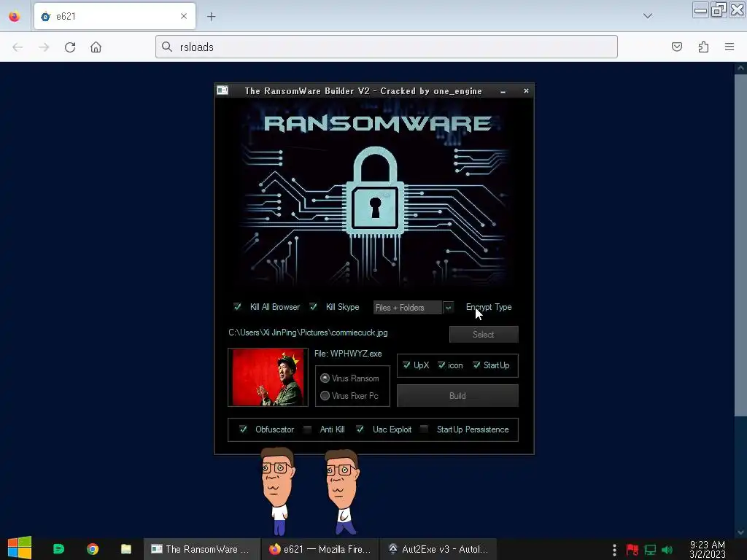
Task: Expand the list all tabs chevron
Action: tap(648, 16)
